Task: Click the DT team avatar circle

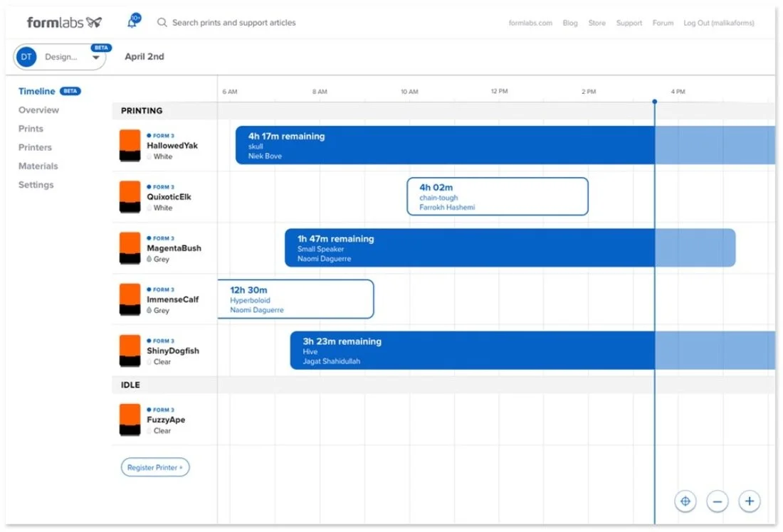Action: click(x=26, y=57)
